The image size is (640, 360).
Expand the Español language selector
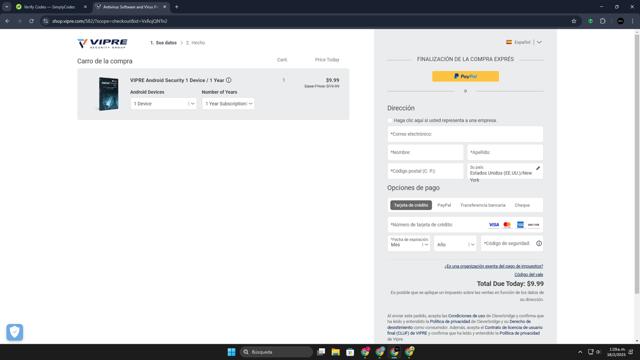pos(524,42)
